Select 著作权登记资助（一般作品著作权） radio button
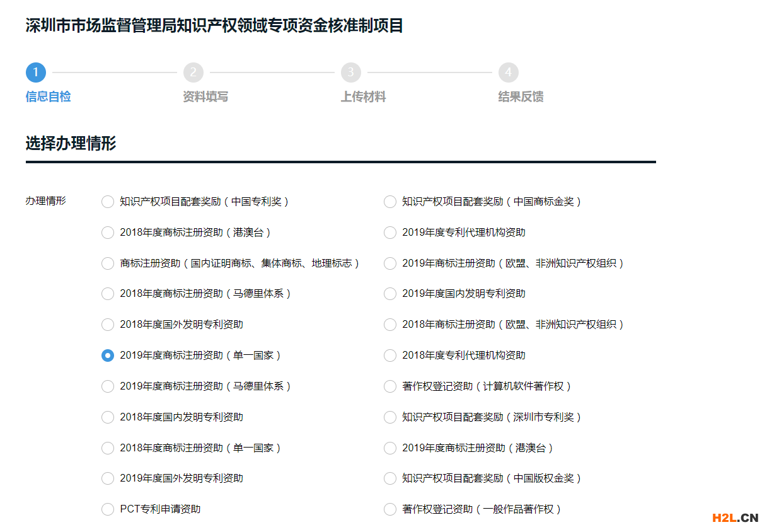The height and width of the screenshot is (532, 767). 390,509
